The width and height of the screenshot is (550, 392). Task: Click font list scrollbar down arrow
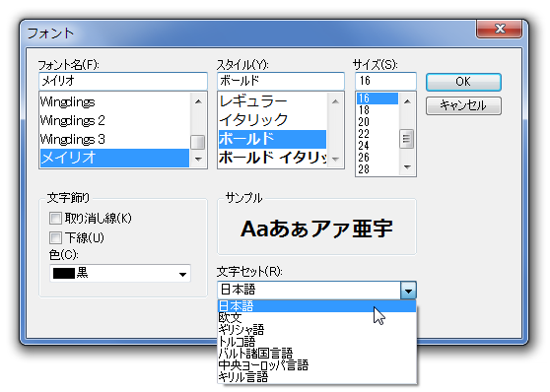click(x=198, y=160)
